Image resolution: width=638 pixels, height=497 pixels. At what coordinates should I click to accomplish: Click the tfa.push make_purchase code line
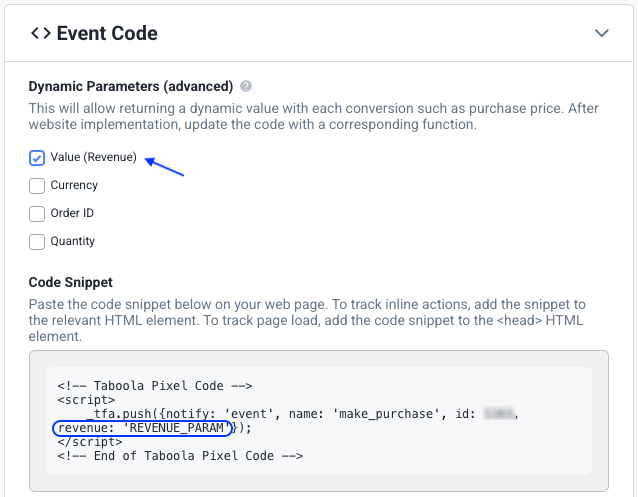(x=270, y=413)
